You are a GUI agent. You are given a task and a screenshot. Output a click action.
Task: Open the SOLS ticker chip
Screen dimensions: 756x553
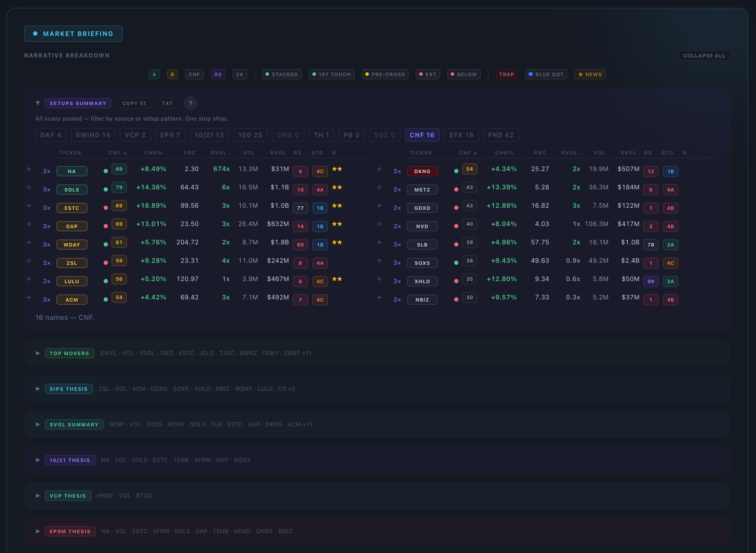pyautogui.click(x=72, y=189)
